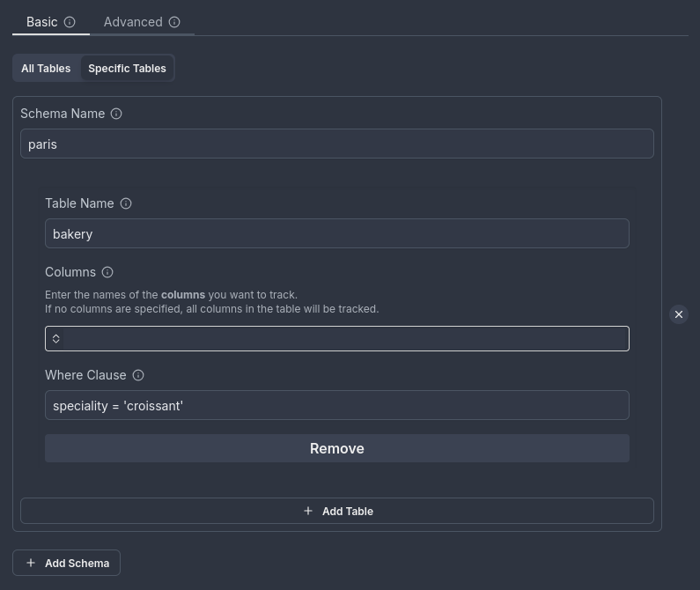Screen dimensions: 700x590
Task: Click the info icon next to Basic
Action: click(x=70, y=22)
